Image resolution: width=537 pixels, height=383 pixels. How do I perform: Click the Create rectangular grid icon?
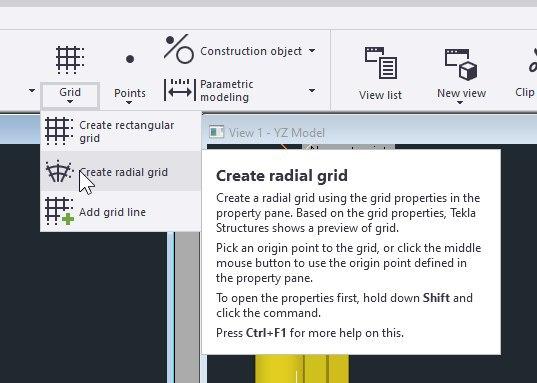pos(59,131)
